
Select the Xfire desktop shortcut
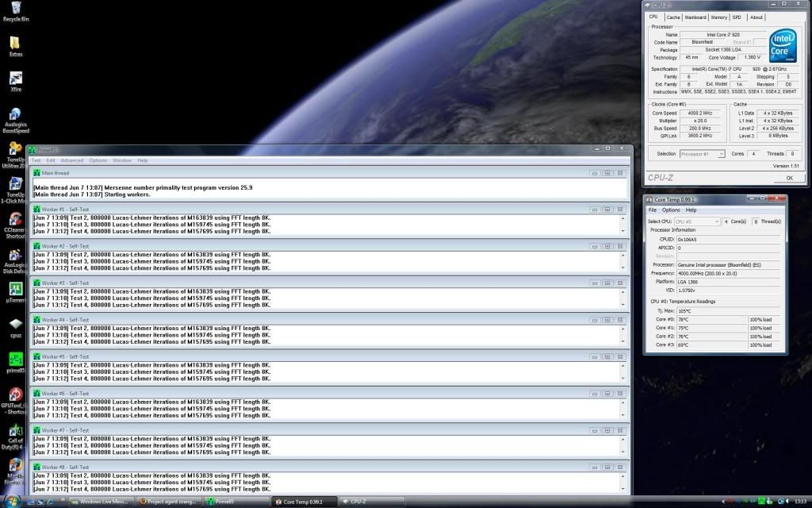(16, 82)
